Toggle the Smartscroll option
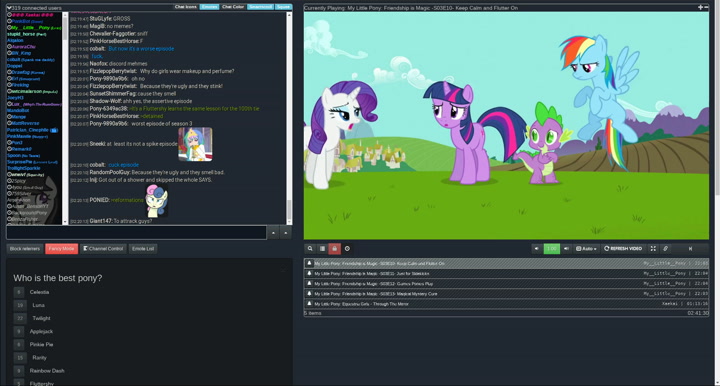This screenshot has width=720, height=386. (260, 7)
